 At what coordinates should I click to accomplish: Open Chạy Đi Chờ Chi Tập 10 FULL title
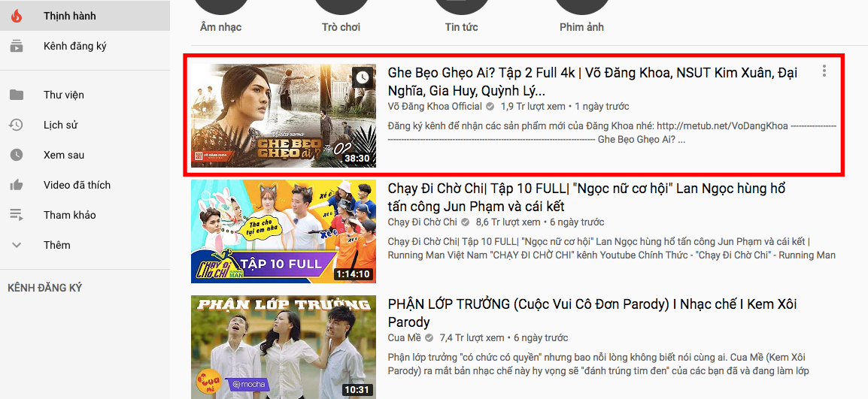[x=586, y=197]
